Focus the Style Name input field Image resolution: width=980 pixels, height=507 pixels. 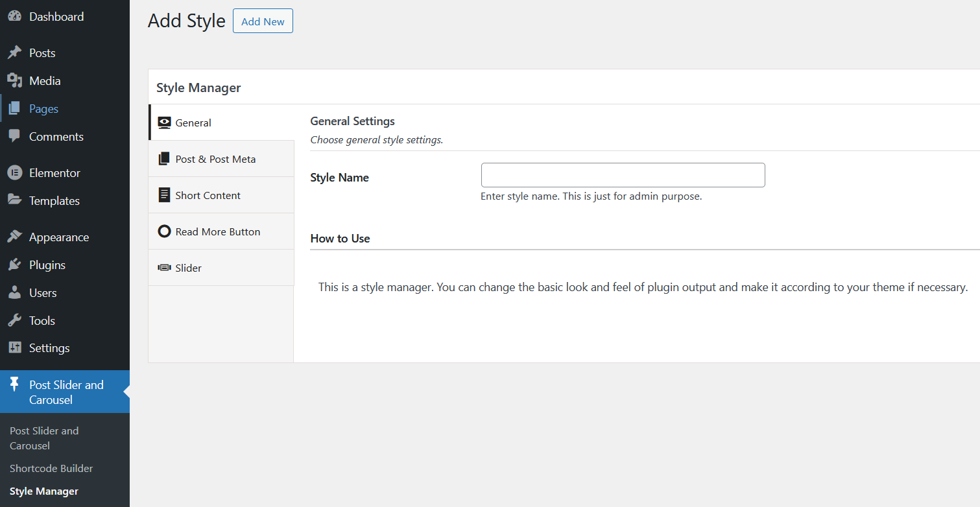pyautogui.click(x=623, y=175)
